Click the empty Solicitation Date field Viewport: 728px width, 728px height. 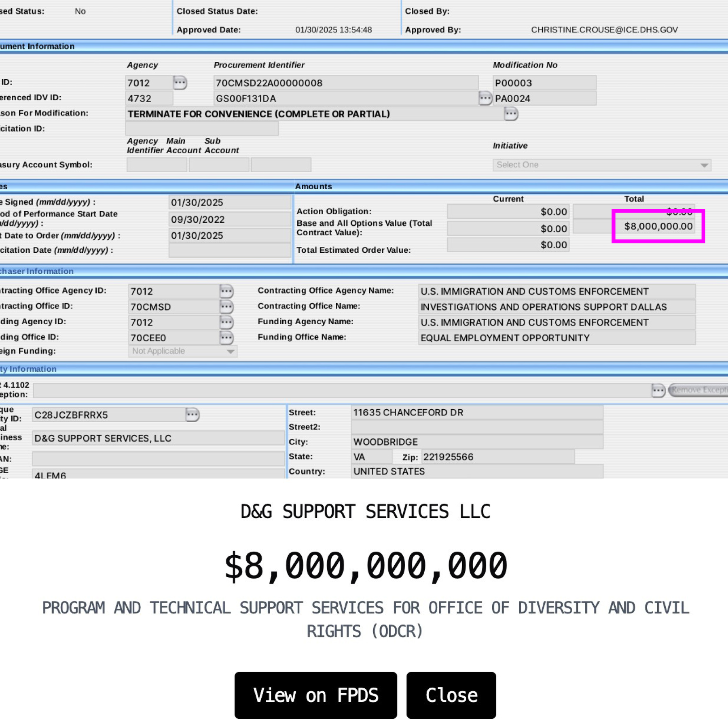point(229,251)
